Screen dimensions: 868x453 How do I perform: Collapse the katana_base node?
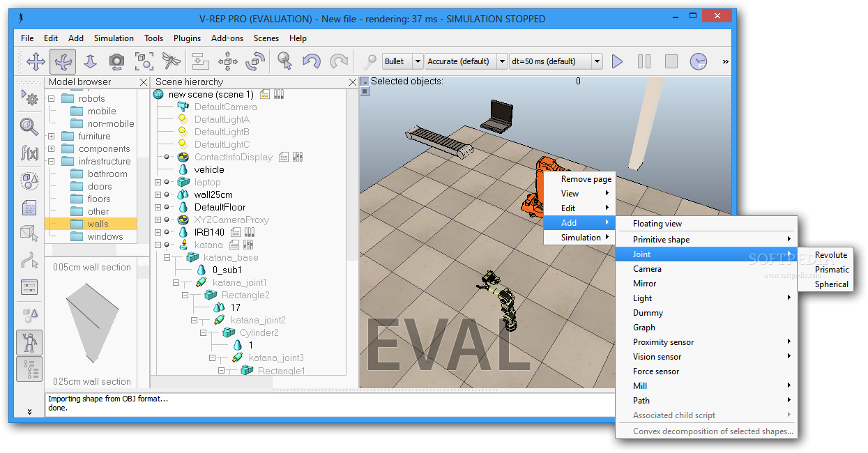click(x=167, y=257)
